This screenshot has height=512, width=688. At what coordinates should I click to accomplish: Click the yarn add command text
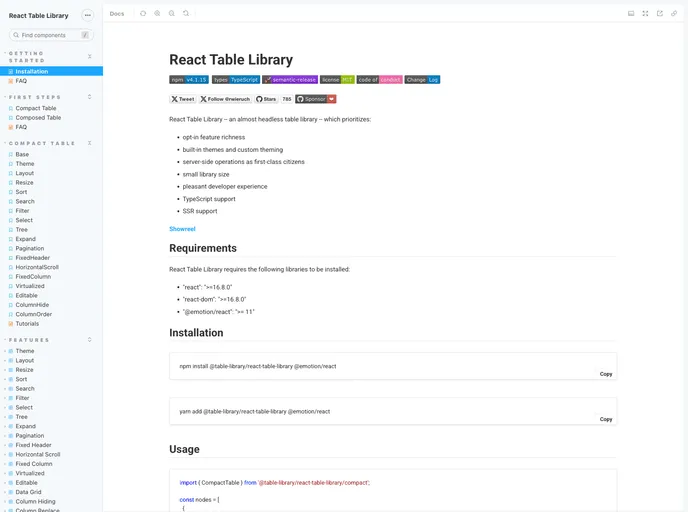point(254,412)
